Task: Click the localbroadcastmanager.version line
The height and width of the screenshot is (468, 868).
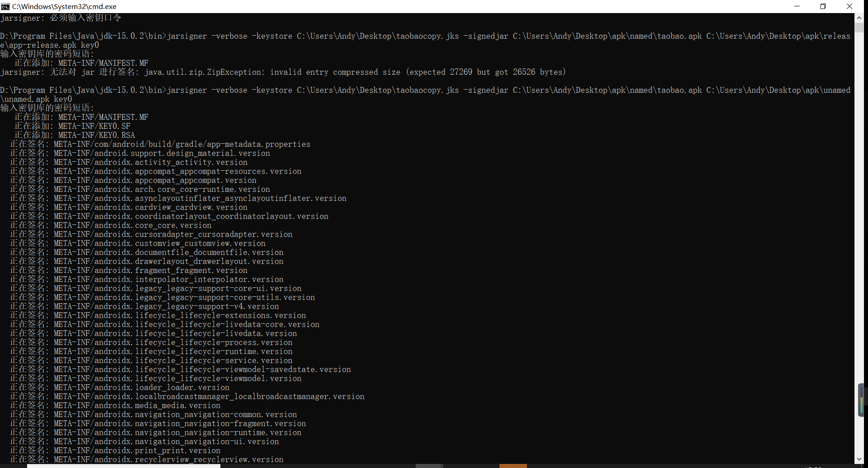Action: (x=187, y=396)
